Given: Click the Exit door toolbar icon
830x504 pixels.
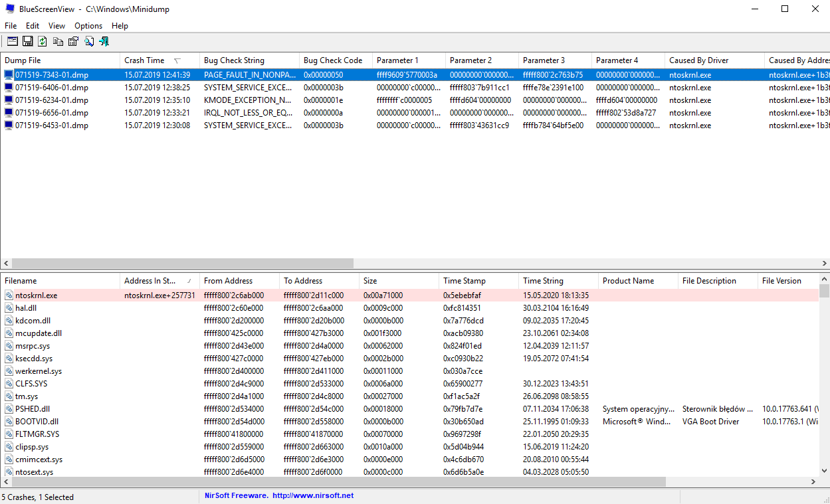Looking at the screenshot, I should [x=104, y=41].
